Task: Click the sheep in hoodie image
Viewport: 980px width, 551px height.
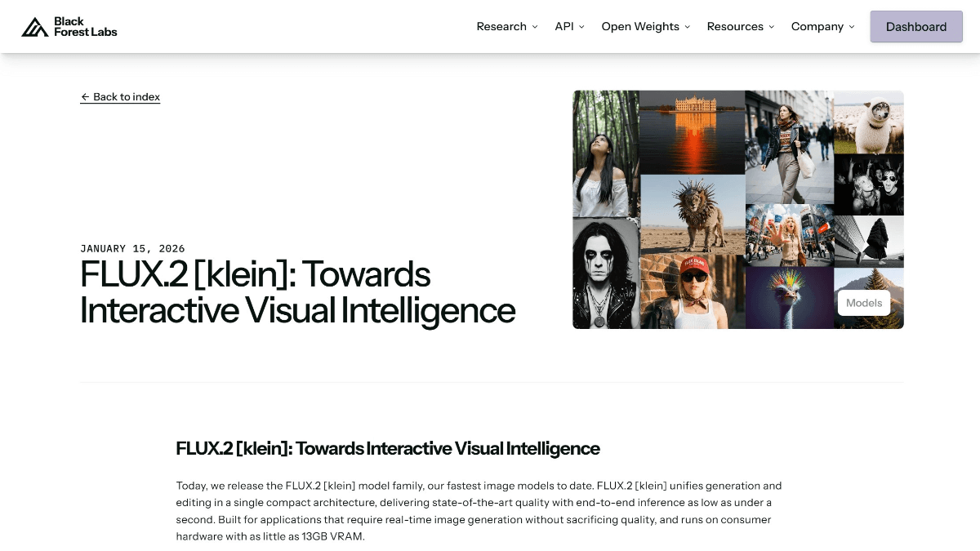Action: [867, 121]
